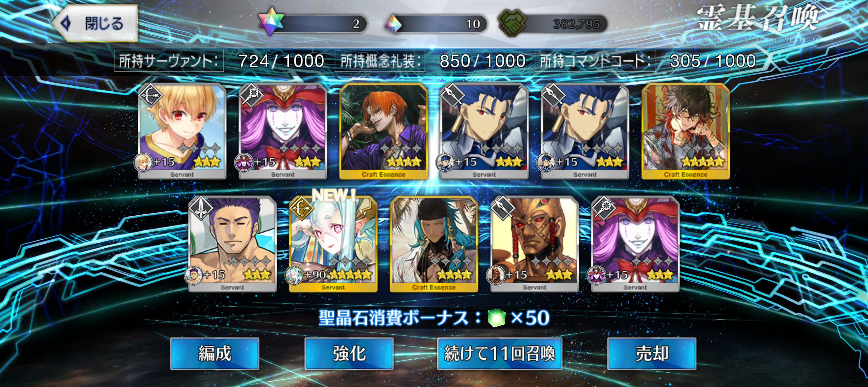868x387 pixels.
Task: Close the summon results with 閉じる
Action: click(95, 24)
